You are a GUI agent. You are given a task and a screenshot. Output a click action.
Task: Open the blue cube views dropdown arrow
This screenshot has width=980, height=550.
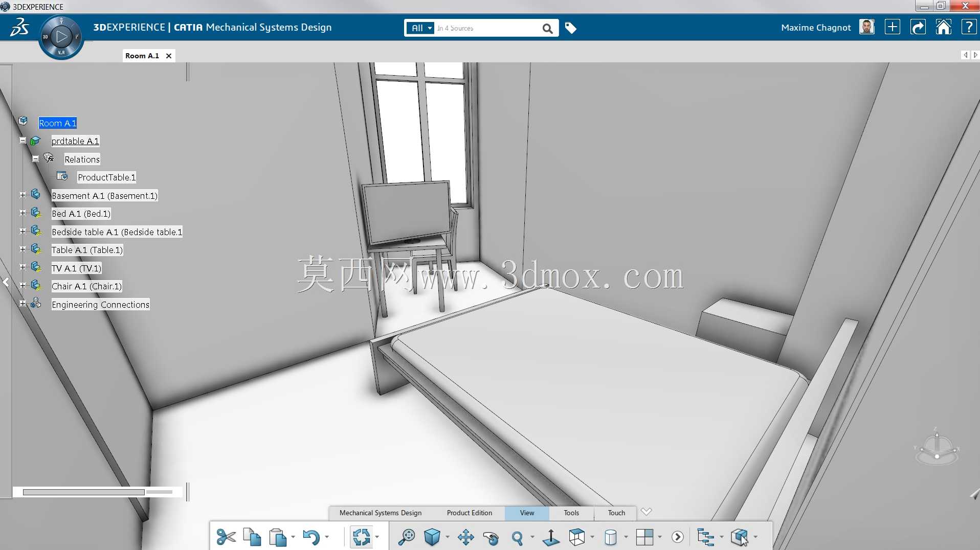448,537
